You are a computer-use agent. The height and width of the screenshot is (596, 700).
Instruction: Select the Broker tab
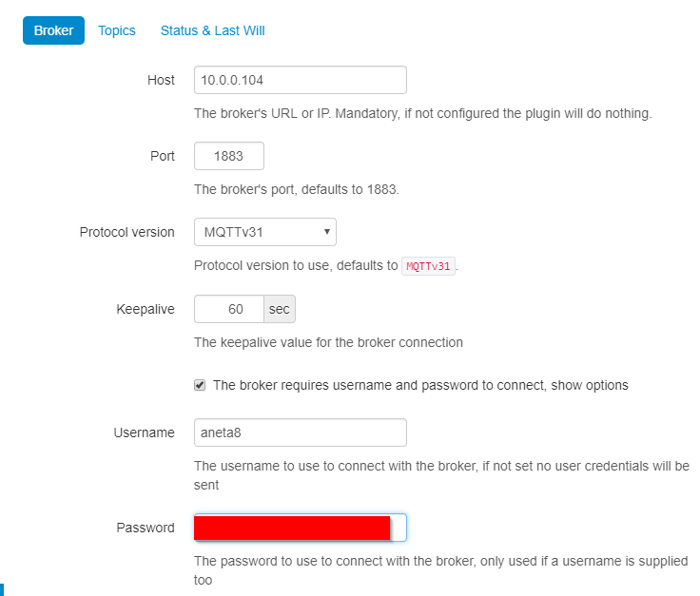[x=53, y=30]
